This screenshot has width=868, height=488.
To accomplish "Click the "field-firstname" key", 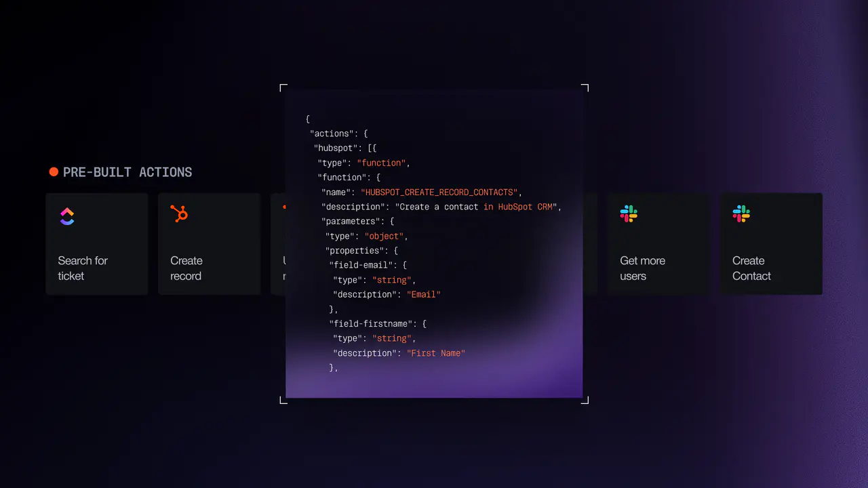I will point(370,324).
